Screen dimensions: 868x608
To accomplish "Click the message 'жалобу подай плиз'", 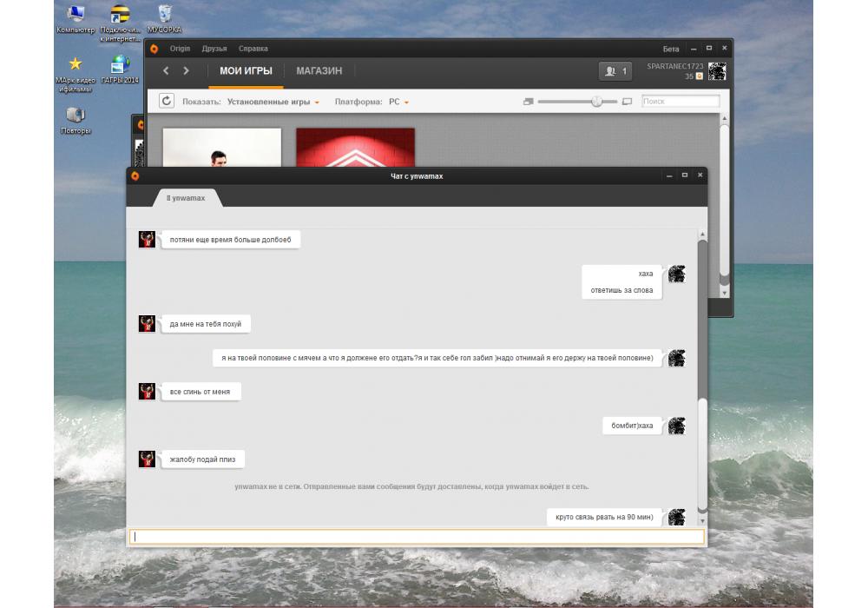I will pyautogui.click(x=202, y=459).
